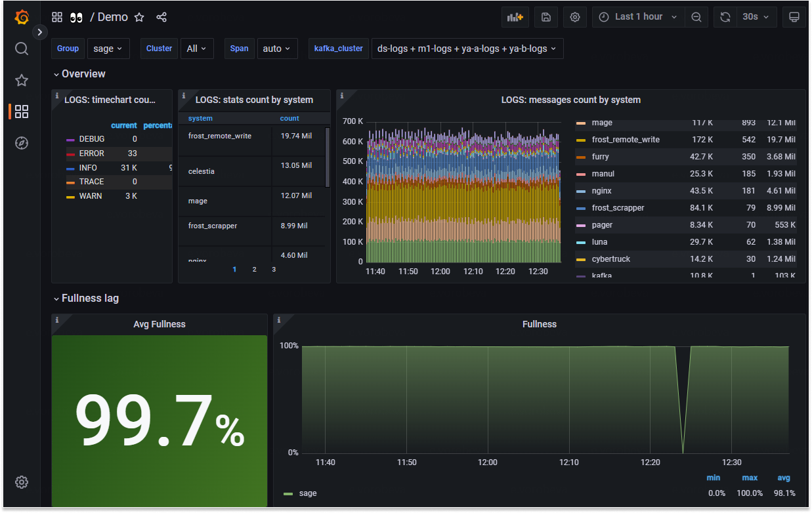This screenshot has height=513, width=812.
Task: Click the 99.7% Avg Fullness stat value
Action: [x=160, y=421]
